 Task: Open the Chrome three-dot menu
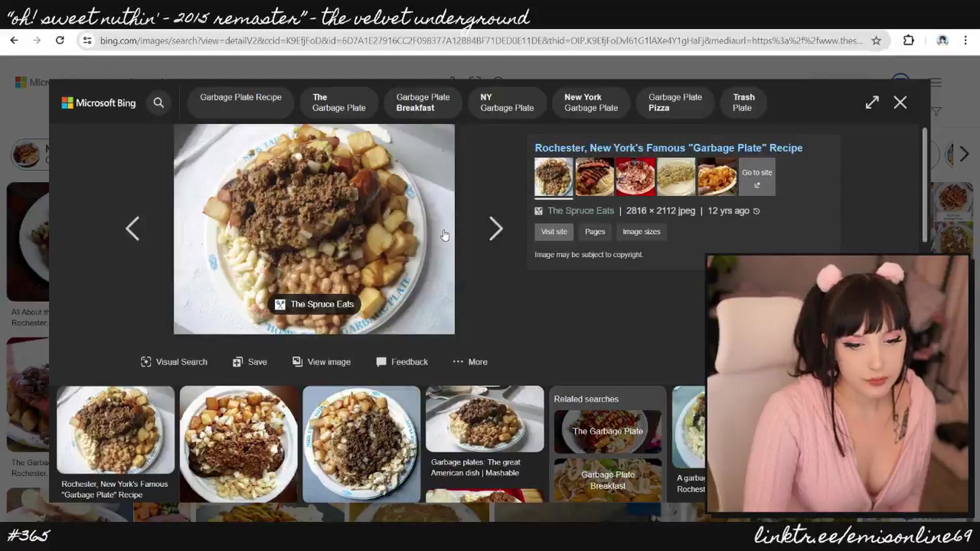(x=965, y=40)
